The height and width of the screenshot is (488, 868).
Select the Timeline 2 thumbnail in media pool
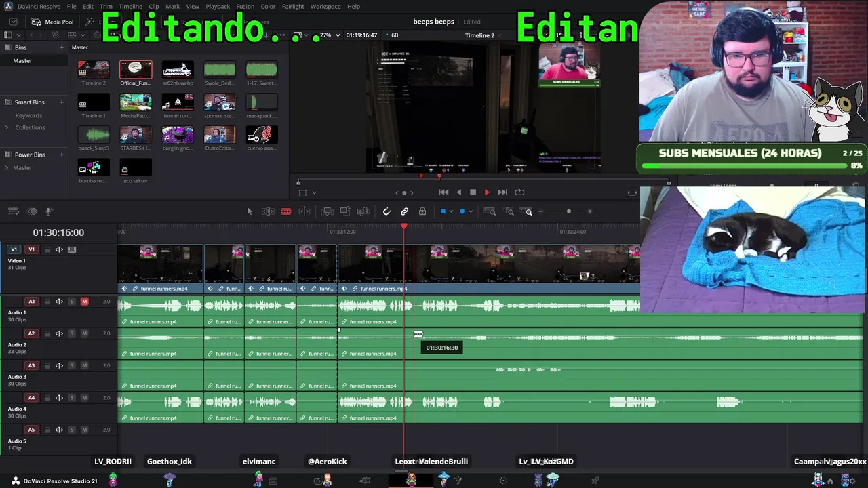click(x=94, y=70)
